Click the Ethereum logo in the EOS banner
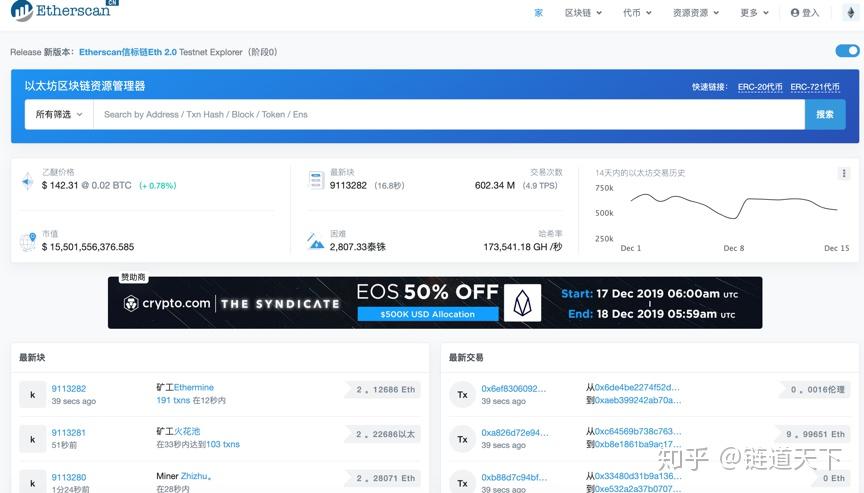The image size is (864, 493). click(x=522, y=303)
